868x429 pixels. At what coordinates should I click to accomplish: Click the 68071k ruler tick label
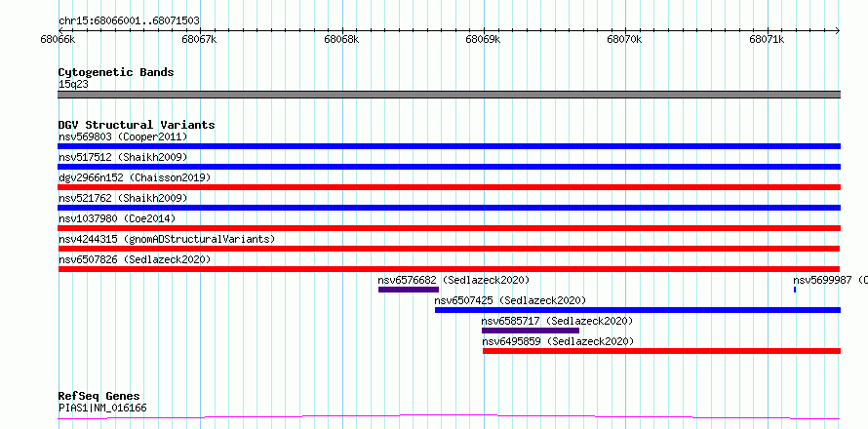[767, 39]
